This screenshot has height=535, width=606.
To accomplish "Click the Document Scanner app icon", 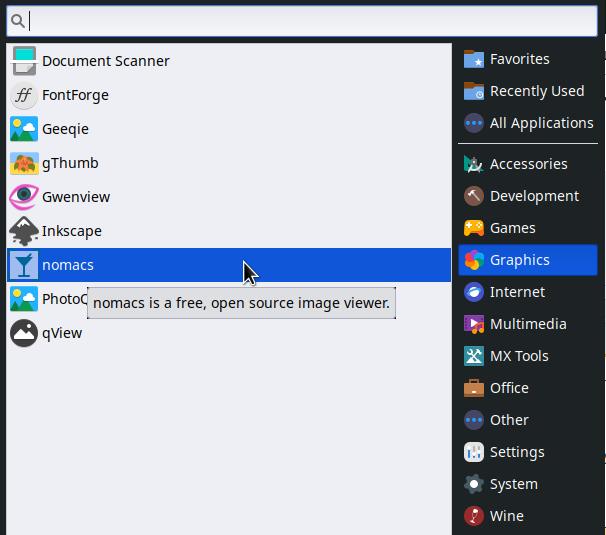I will 24,61.
